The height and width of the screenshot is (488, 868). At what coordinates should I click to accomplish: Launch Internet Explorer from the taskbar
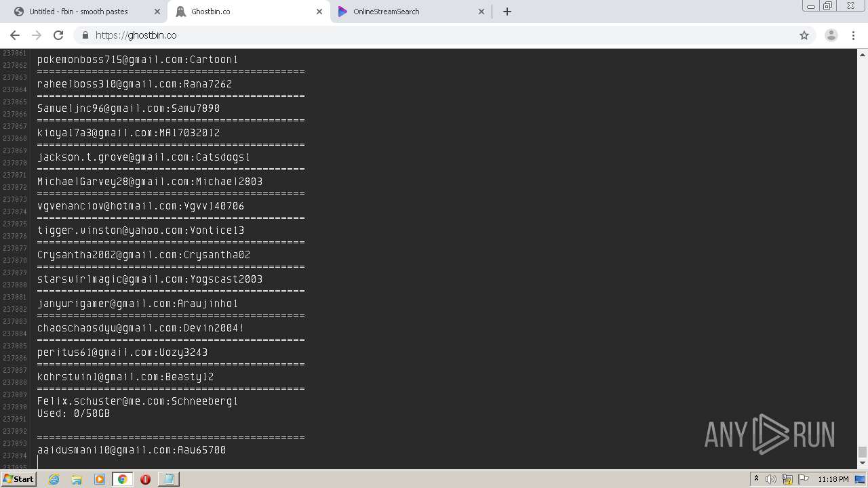tap(54, 479)
